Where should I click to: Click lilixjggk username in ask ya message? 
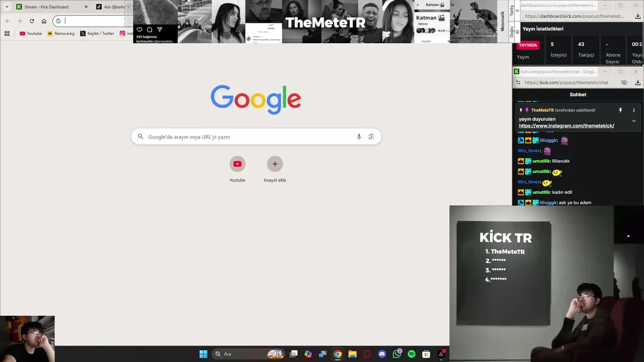point(548,203)
